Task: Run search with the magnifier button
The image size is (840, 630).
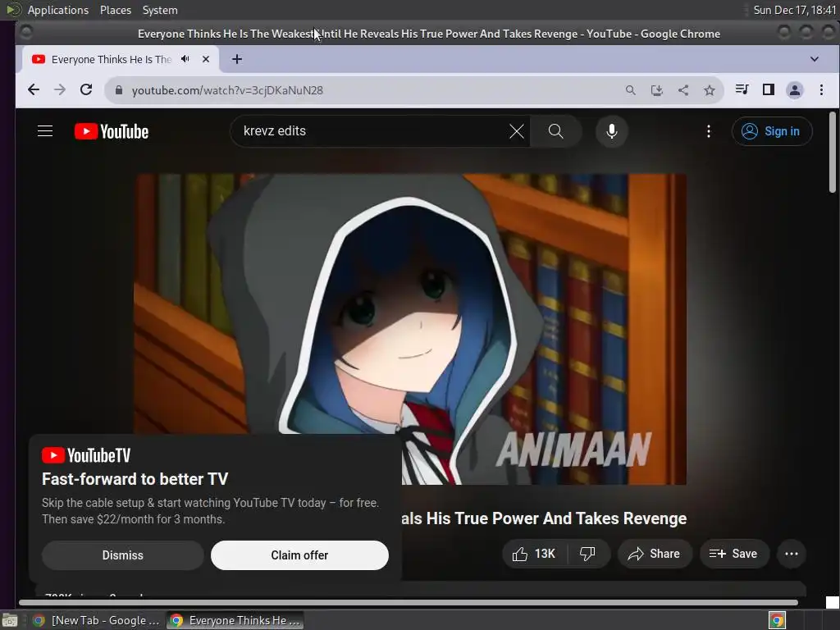Action: point(556,131)
